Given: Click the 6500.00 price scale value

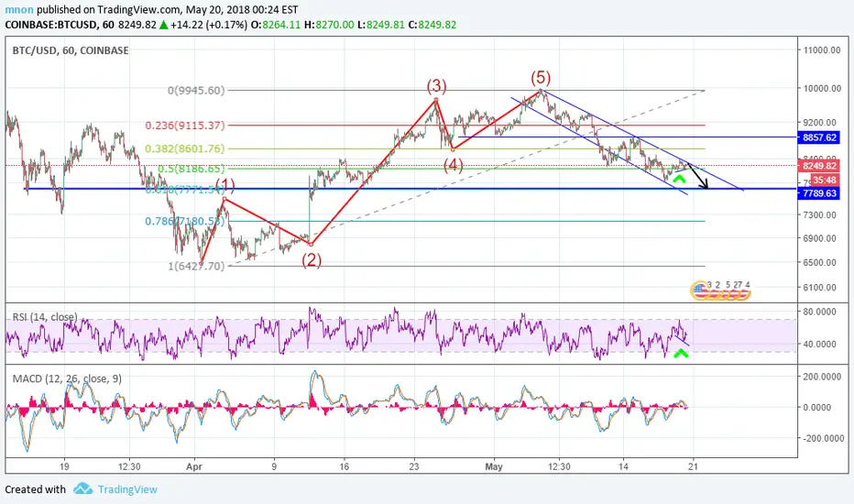Looking at the screenshot, I should pos(820,262).
